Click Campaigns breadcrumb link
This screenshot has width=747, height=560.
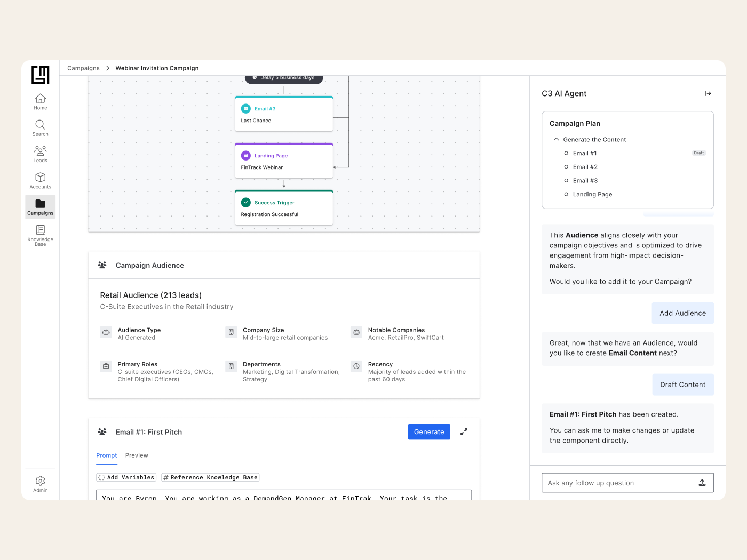click(83, 68)
